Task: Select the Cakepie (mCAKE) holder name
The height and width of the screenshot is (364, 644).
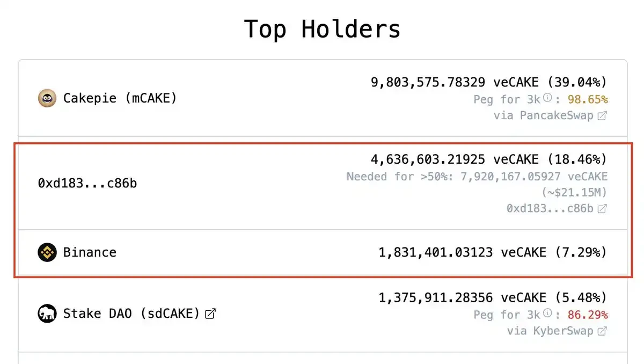Action: (120, 98)
